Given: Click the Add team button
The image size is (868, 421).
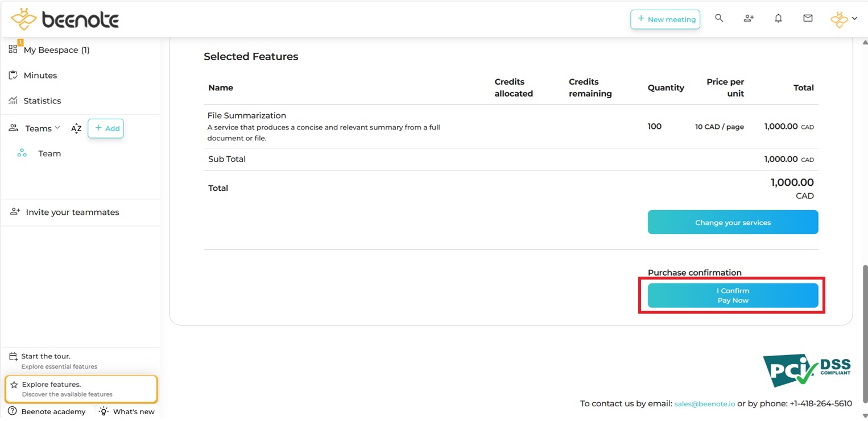Looking at the screenshot, I should [x=106, y=128].
